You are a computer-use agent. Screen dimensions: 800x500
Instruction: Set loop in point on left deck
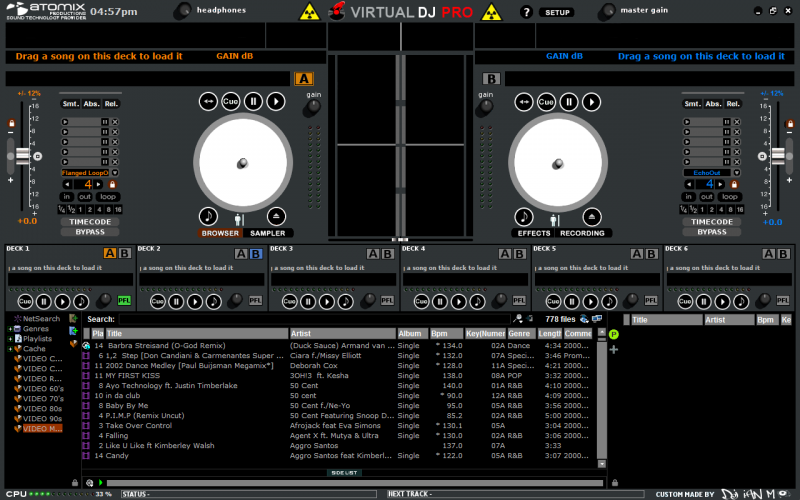coord(67,196)
